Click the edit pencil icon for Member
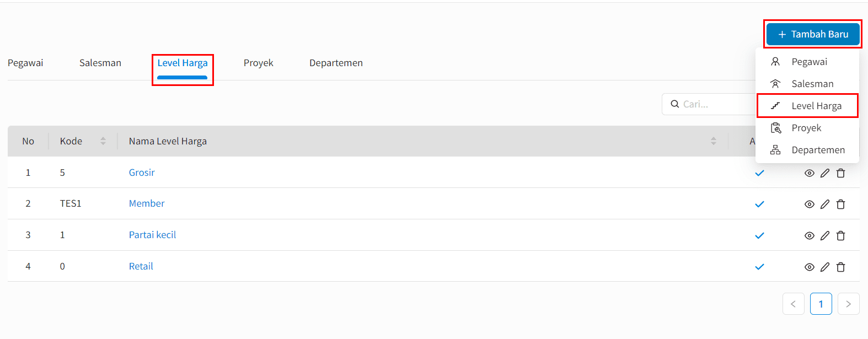This screenshot has height=339, width=868. pyautogui.click(x=825, y=205)
